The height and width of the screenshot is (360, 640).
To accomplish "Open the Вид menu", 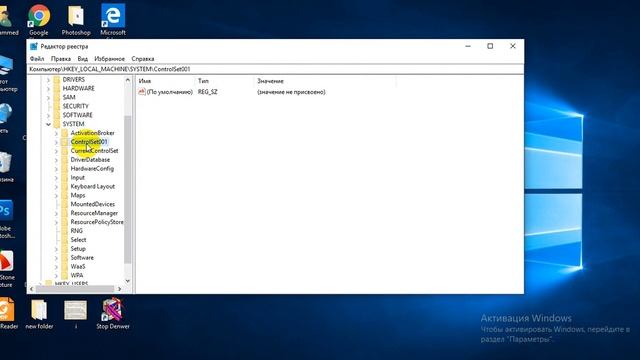I will tap(82, 59).
